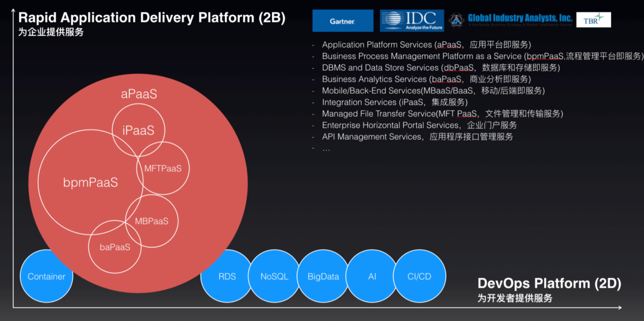Select the blue Container circle

click(46, 277)
